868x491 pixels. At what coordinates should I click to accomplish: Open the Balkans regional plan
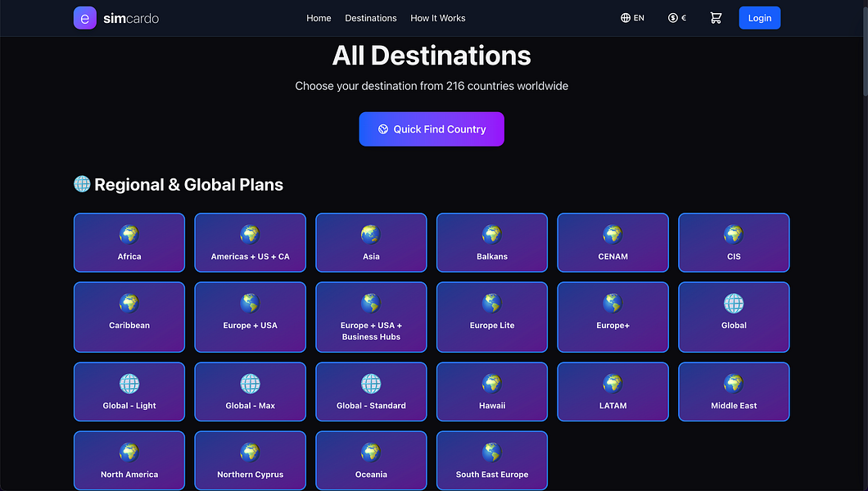click(492, 243)
